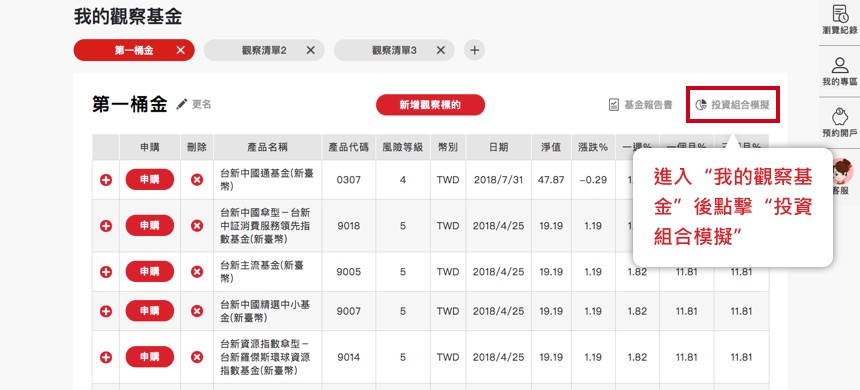Click 申購 for fund 9014
Screen dimensions: 860x390
point(150,357)
